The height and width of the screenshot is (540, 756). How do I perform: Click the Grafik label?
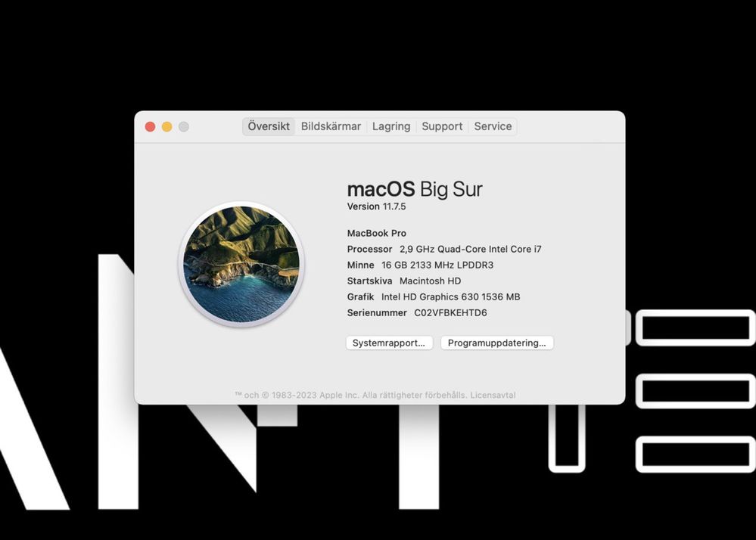pyautogui.click(x=360, y=297)
